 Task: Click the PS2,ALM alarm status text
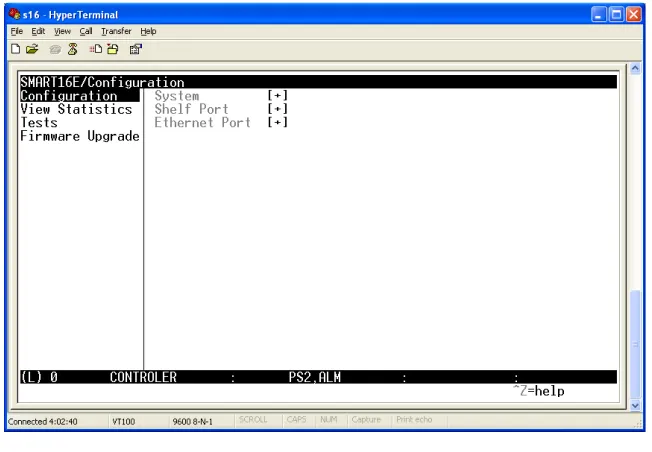(x=315, y=377)
